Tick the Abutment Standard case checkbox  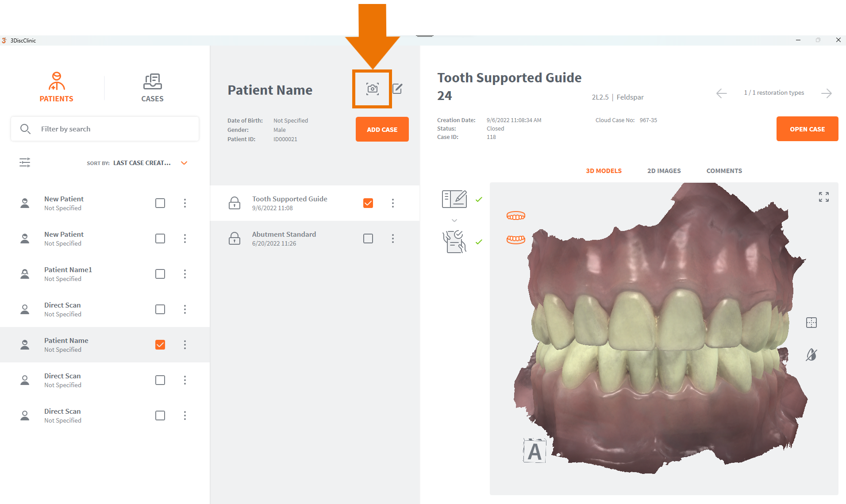368,239
